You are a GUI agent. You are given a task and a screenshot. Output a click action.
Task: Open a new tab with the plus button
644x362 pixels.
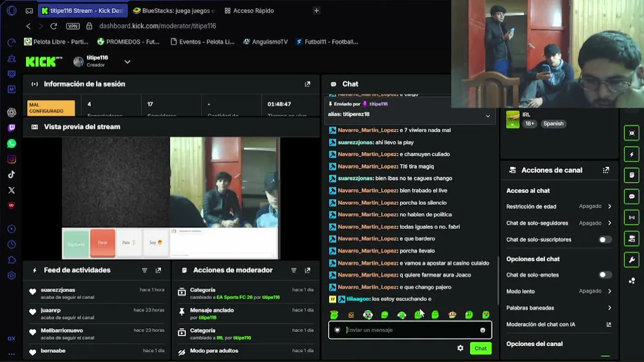click(316, 11)
